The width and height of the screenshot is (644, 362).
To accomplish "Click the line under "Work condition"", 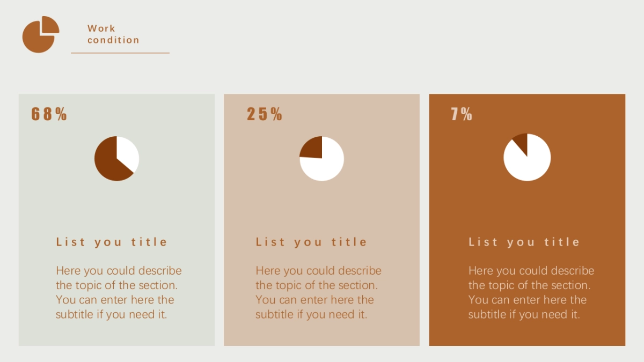I will click(x=120, y=53).
